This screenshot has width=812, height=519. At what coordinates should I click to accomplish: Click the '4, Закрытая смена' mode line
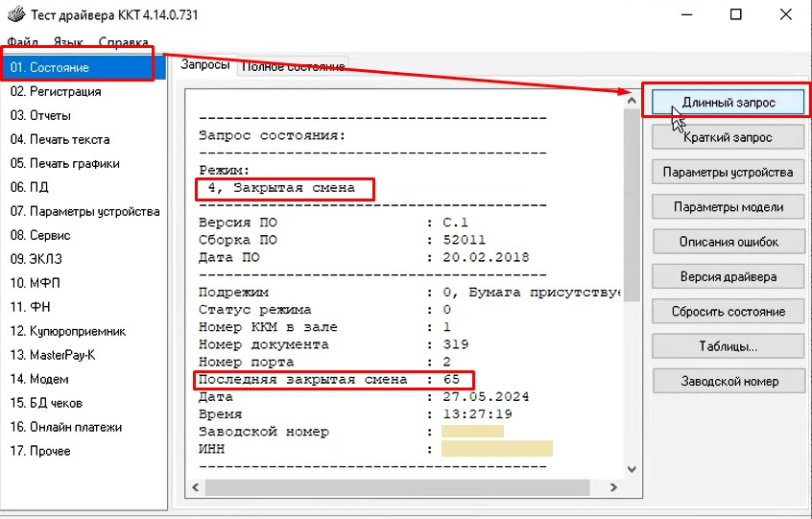(x=282, y=188)
